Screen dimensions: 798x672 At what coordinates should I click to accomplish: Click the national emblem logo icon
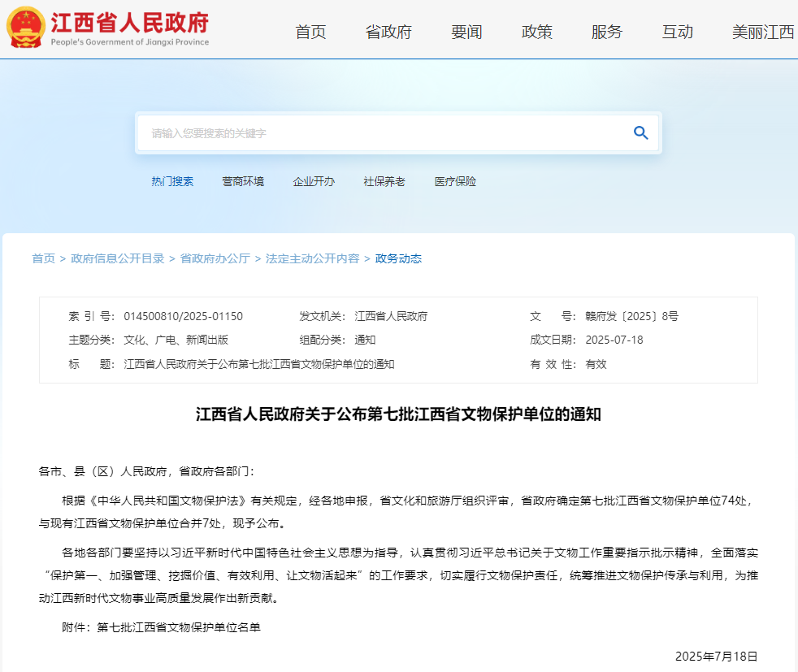point(25,28)
